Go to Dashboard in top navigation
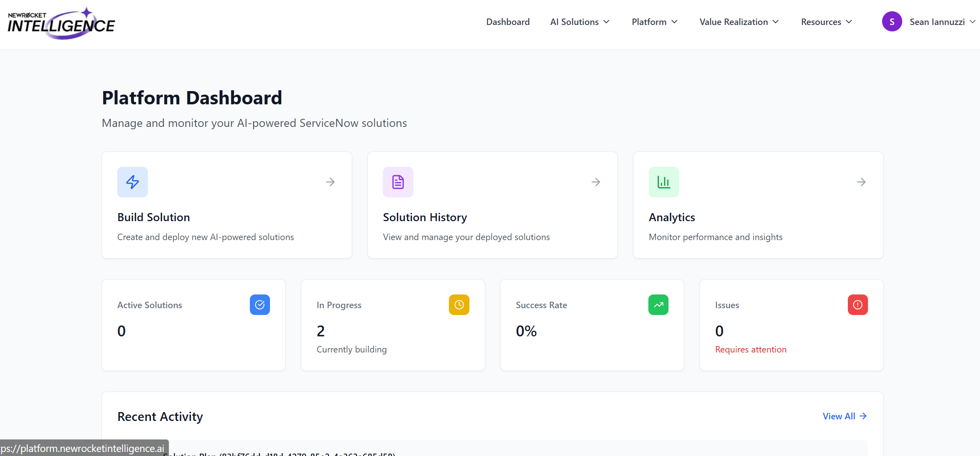The height and width of the screenshot is (456, 980). tap(508, 22)
